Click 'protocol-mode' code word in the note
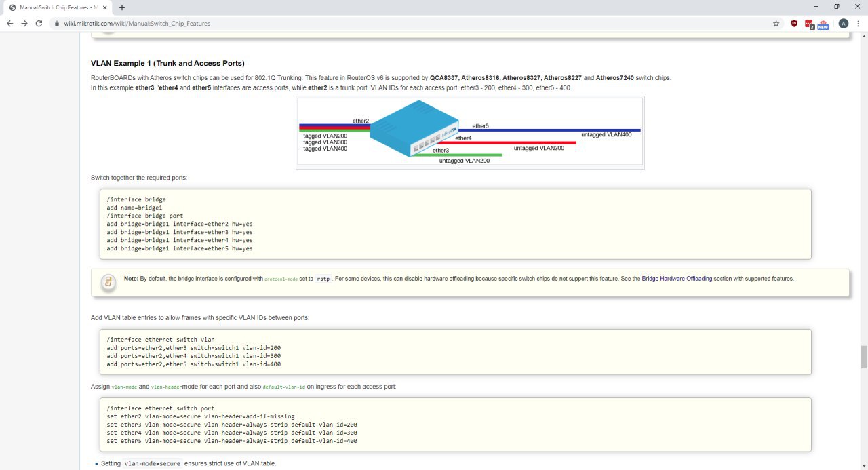This screenshot has width=868, height=470. (281, 279)
